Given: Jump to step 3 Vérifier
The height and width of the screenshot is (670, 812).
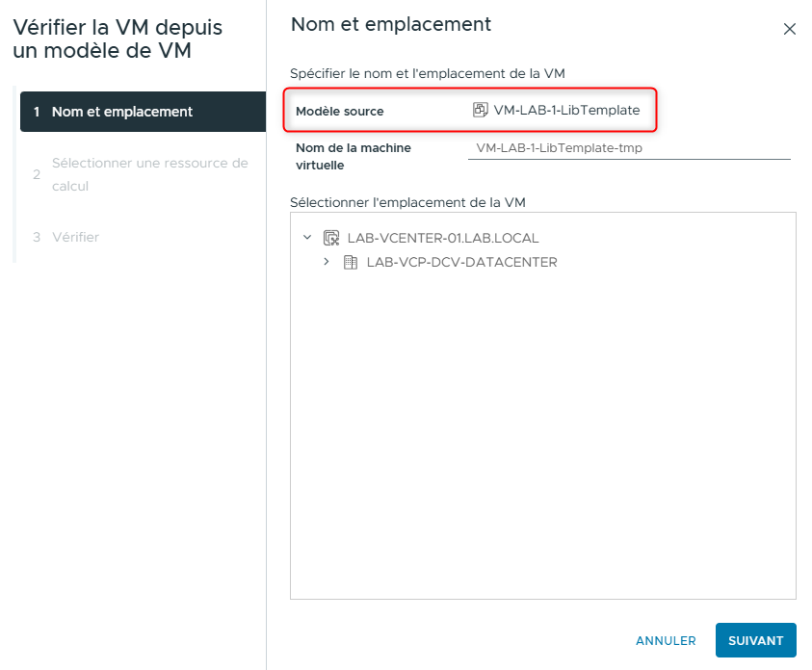Looking at the screenshot, I should (x=75, y=237).
